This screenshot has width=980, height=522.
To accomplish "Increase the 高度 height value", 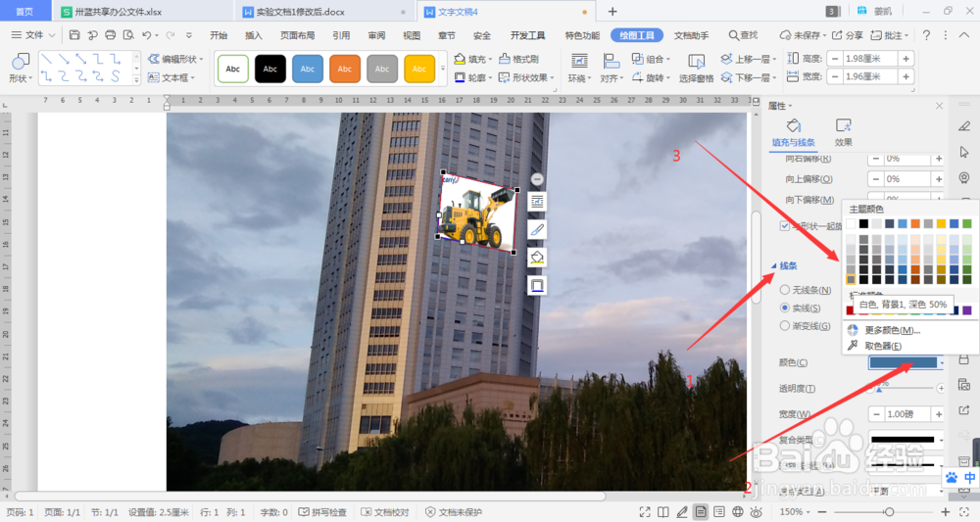I will pos(906,59).
